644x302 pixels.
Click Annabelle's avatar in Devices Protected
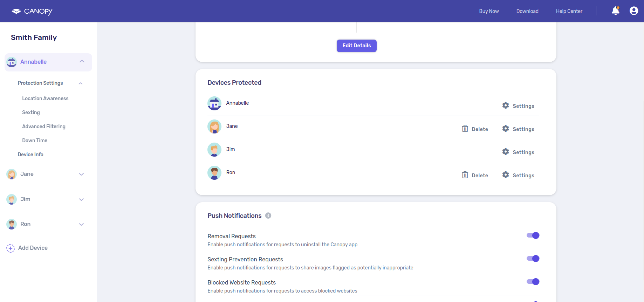[x=214, y=103]
